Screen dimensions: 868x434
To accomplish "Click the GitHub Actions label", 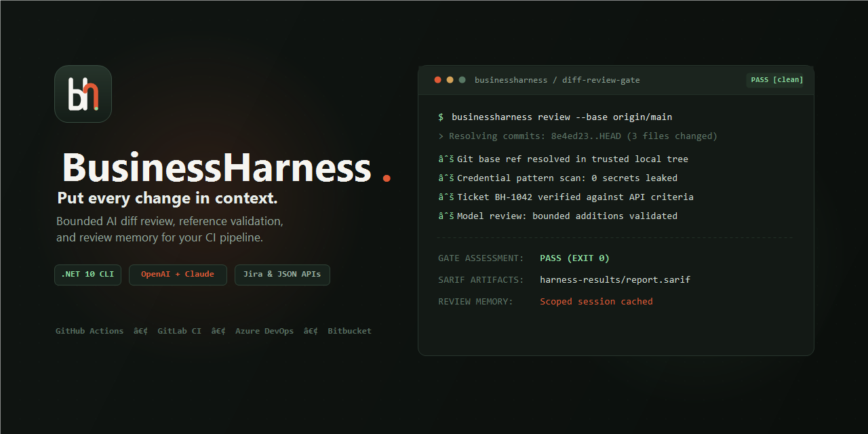I will pyautogui.click(x=90, y=331).
